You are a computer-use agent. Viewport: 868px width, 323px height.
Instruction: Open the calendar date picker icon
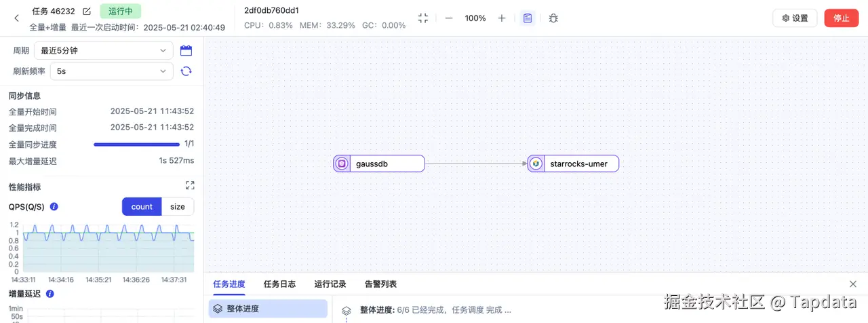(186, 50)
